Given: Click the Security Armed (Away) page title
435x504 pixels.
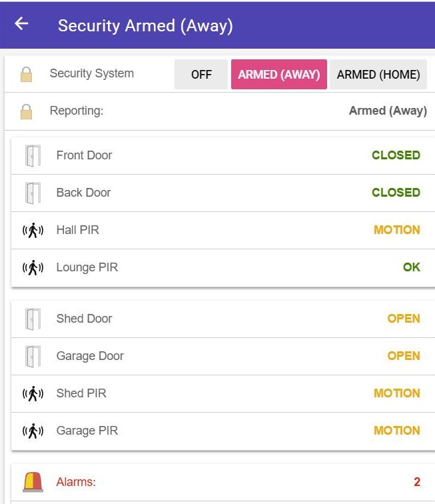Looking at the screenshot, I should [145, 26].
